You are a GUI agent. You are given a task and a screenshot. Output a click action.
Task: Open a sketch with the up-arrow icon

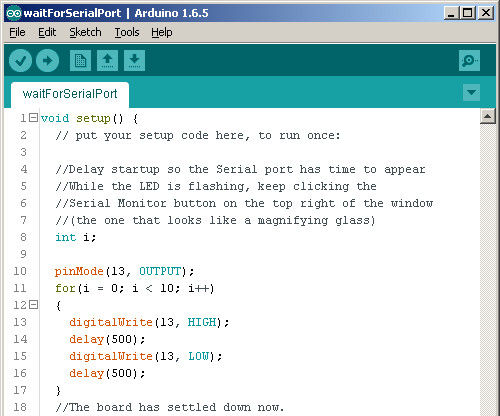coord(107,61)
